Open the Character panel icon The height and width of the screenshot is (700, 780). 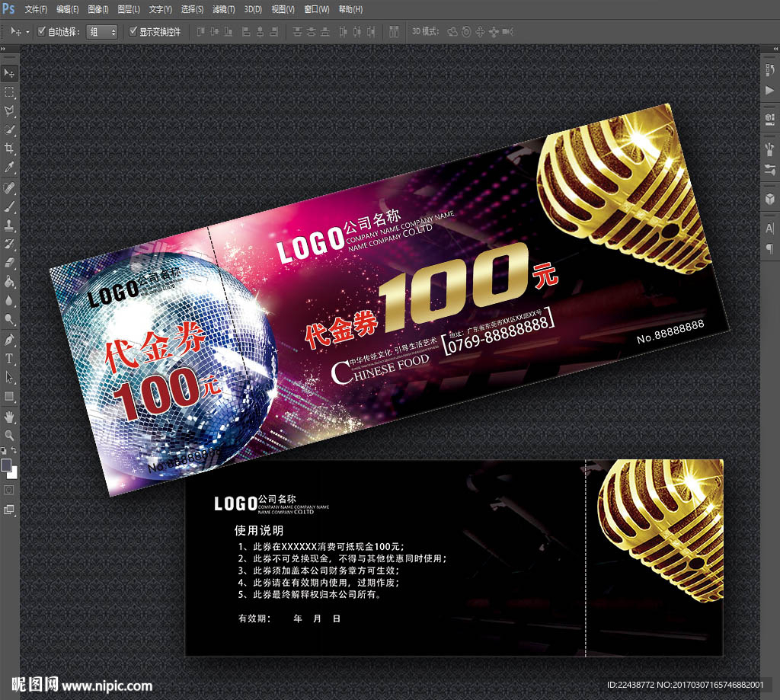770,229
